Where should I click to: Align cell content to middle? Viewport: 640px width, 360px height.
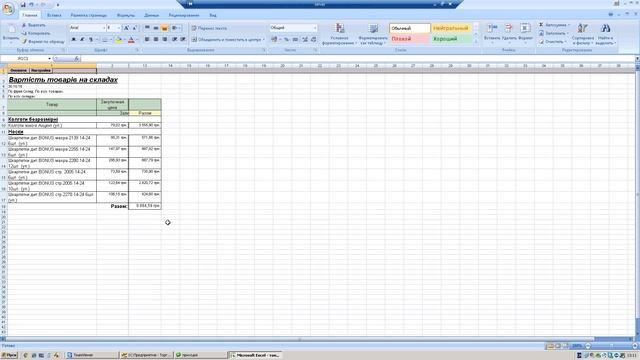(x=156, y=28)
